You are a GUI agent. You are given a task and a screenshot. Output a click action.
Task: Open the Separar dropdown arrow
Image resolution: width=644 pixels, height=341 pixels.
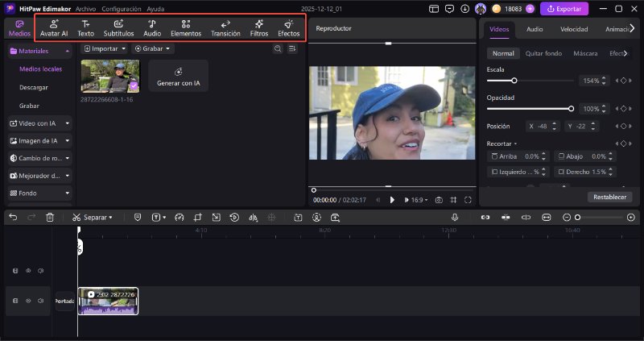click(110, 217)
